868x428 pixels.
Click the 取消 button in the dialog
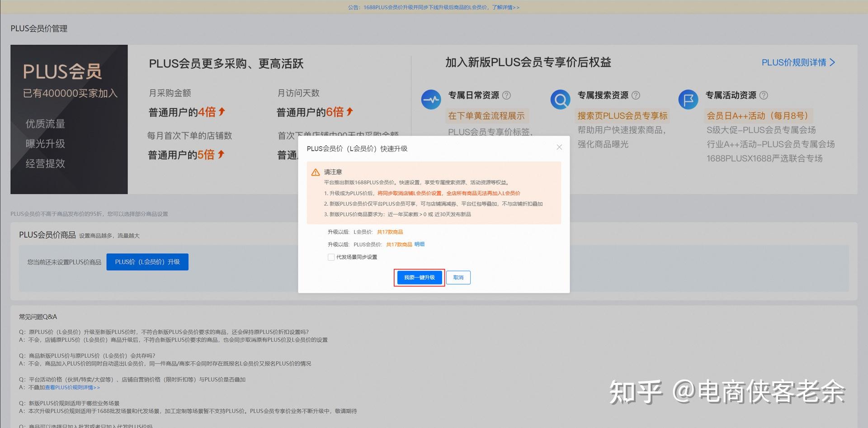coord(458,277)
